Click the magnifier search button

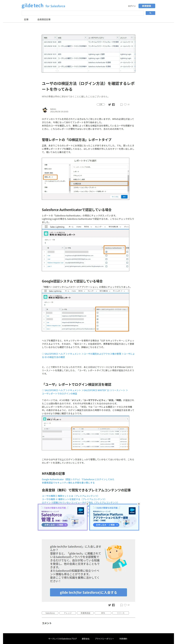coord(150,13)
